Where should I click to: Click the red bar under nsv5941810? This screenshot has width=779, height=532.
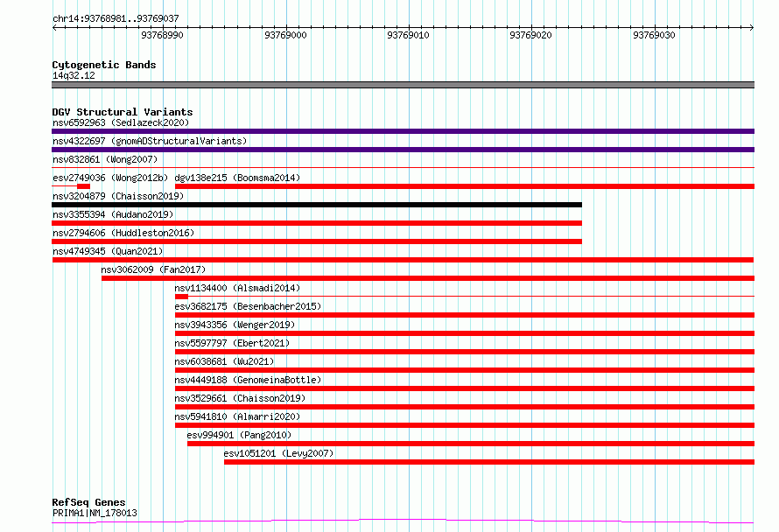[x=465, y=425]
